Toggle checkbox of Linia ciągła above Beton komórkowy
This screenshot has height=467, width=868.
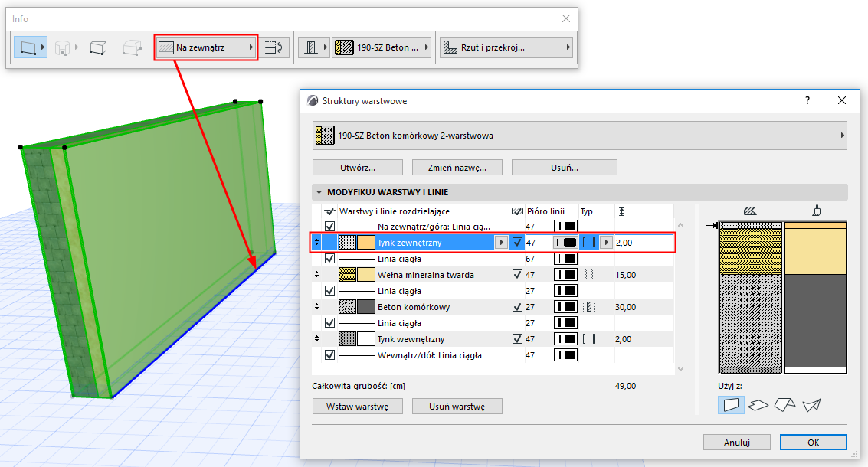coord(330,290)
